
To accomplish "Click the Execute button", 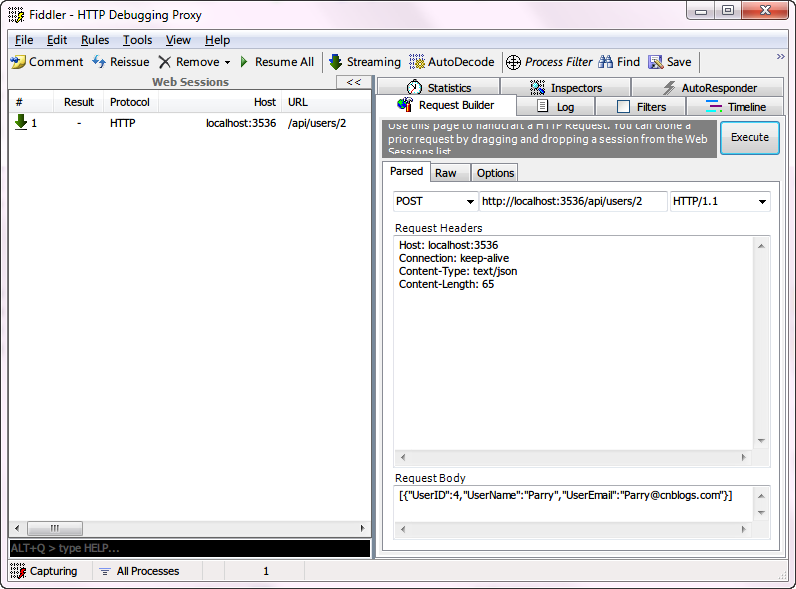I will [749, 138].
